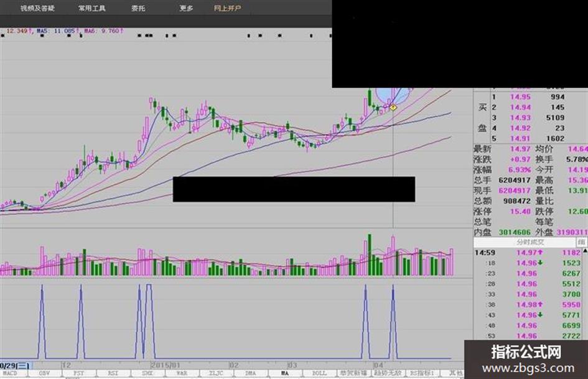
Task: Switch to the DMA indicator tab
Action: coord(251,373)
